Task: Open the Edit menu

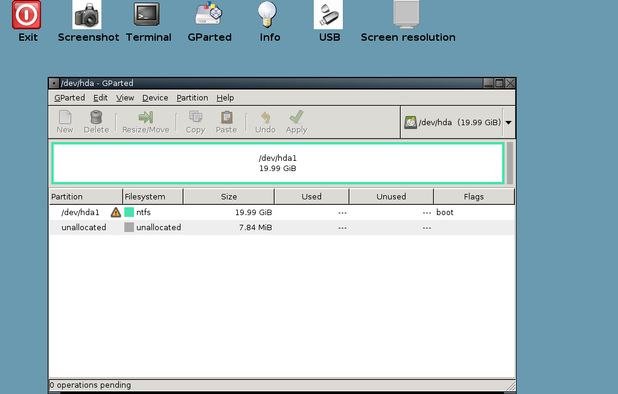Action: pyautogui.click(x=101, y=98)
